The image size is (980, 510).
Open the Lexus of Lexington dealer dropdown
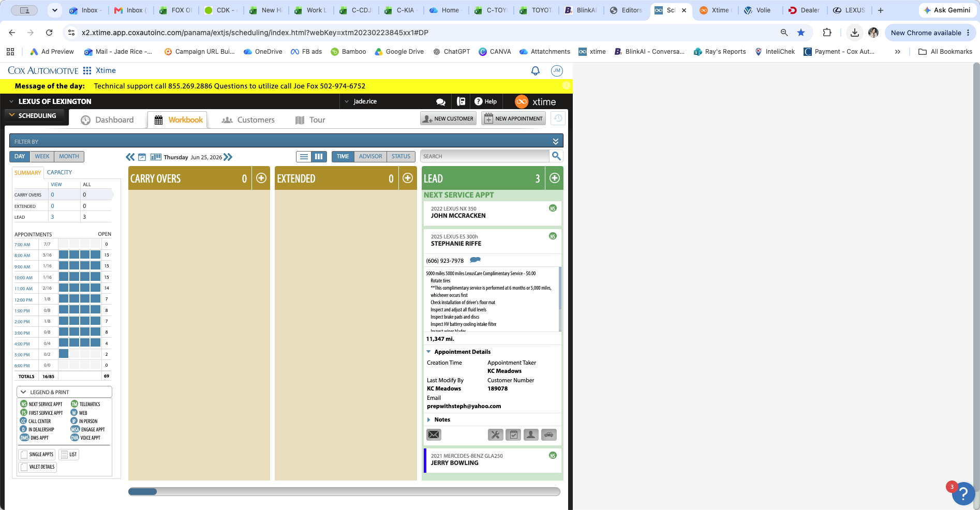50,101
